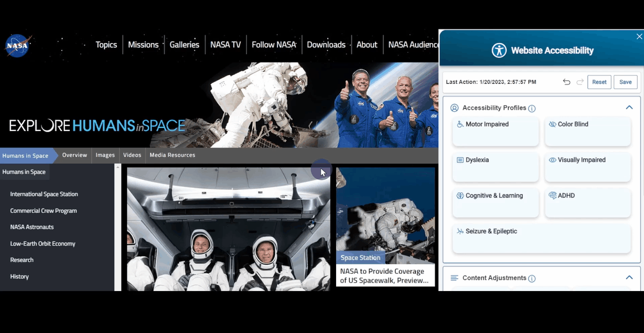644x333 pixels.
Task: Click the Website Accessibility person icon
Action: tap(499, 50)
